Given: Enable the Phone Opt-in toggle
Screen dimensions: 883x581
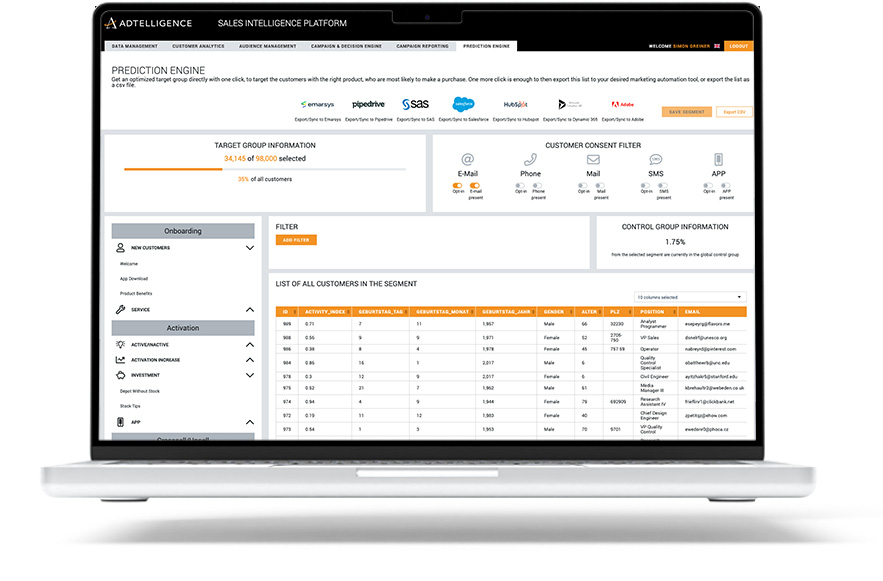Looking at the screenshot, I should click(x=521, y=186).
